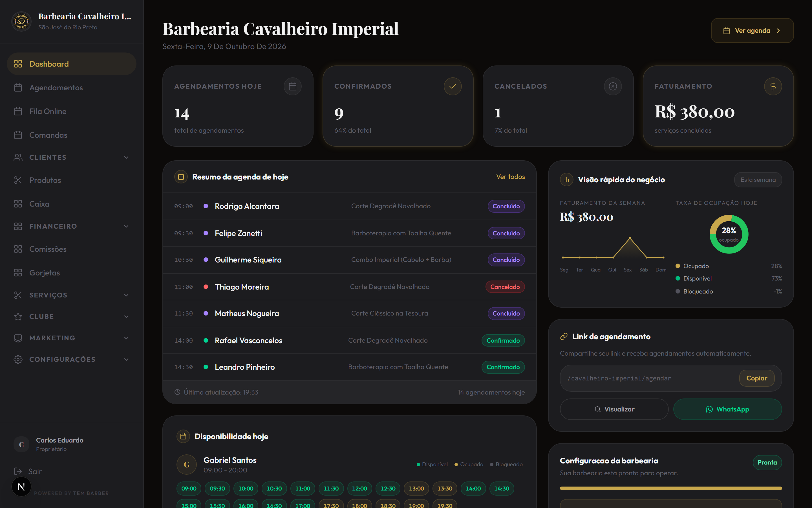Click the occupancy donut chart

tap(729, 234)
